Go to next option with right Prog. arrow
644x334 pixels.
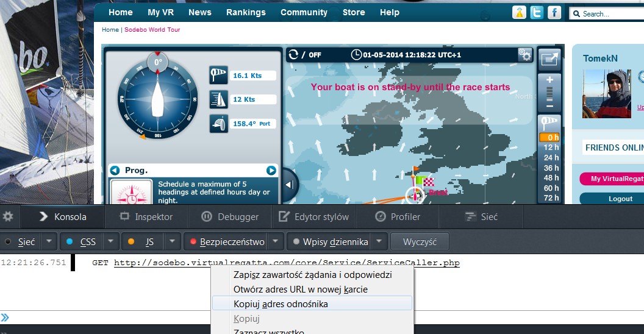pyautogui.click(x=271, y=170)
